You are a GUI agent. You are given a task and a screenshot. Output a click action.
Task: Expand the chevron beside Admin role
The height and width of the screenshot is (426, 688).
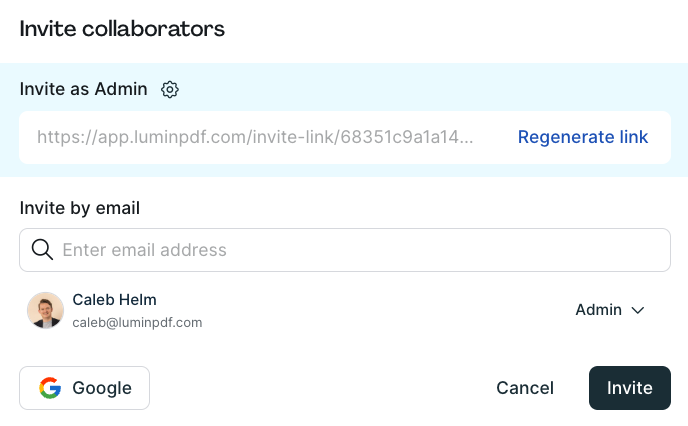point(638,310)
